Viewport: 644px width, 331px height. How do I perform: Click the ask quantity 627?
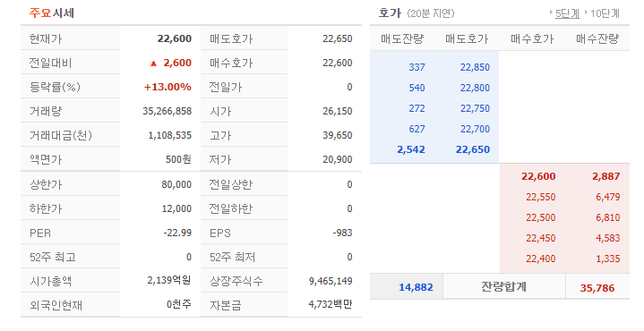416,129
